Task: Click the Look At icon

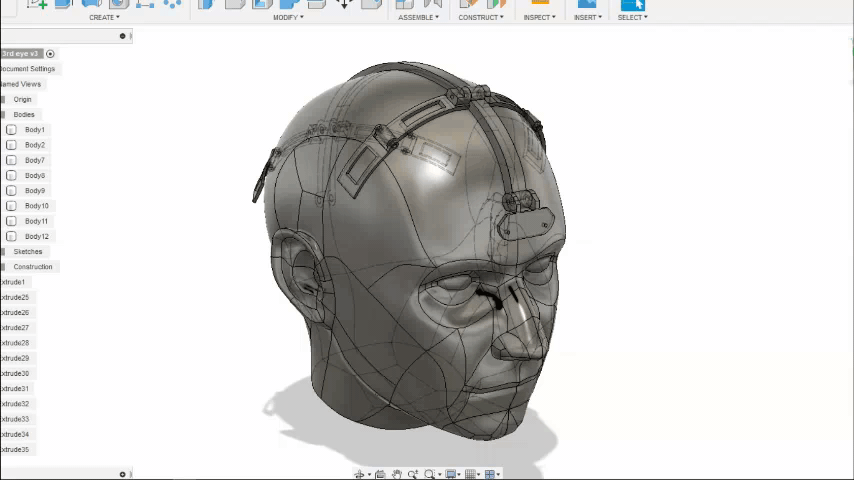Action: pyautogui.click(x=380, y=474)
